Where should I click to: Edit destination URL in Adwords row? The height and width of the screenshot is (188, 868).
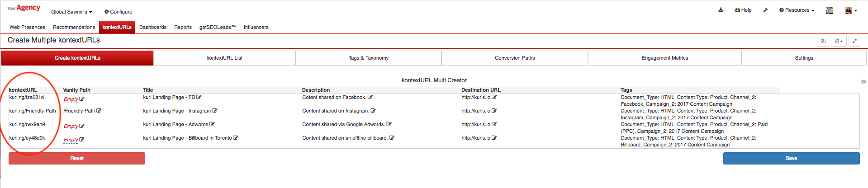[494, 124]
